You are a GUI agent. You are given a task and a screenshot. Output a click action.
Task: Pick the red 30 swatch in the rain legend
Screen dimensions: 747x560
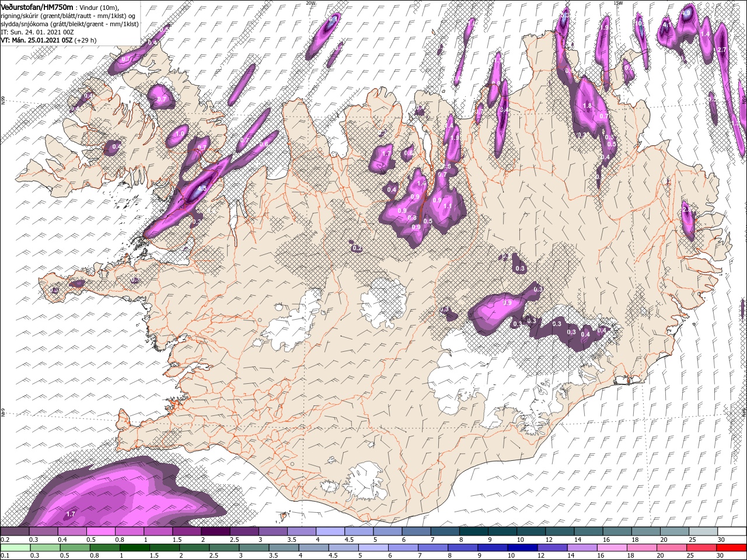point(731,548)
